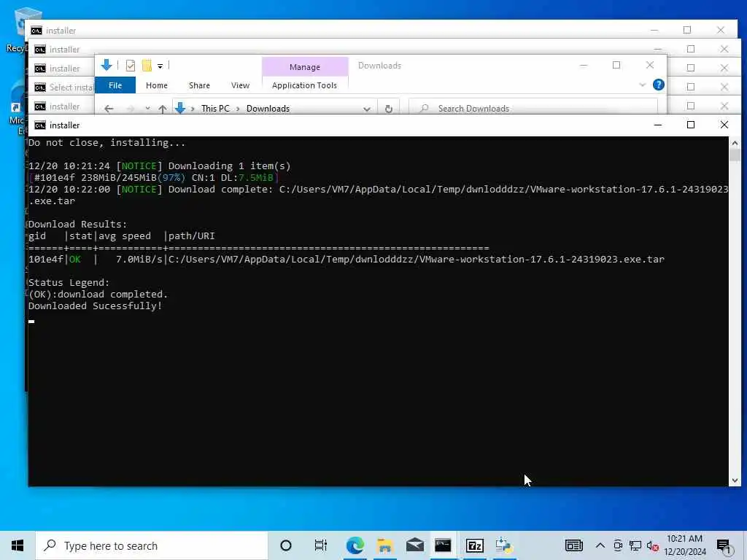Image resolution: width=747 pixels, height=560 pixels.
Task: Click 'Do not close, installing...' line
Action: (107, 143)
